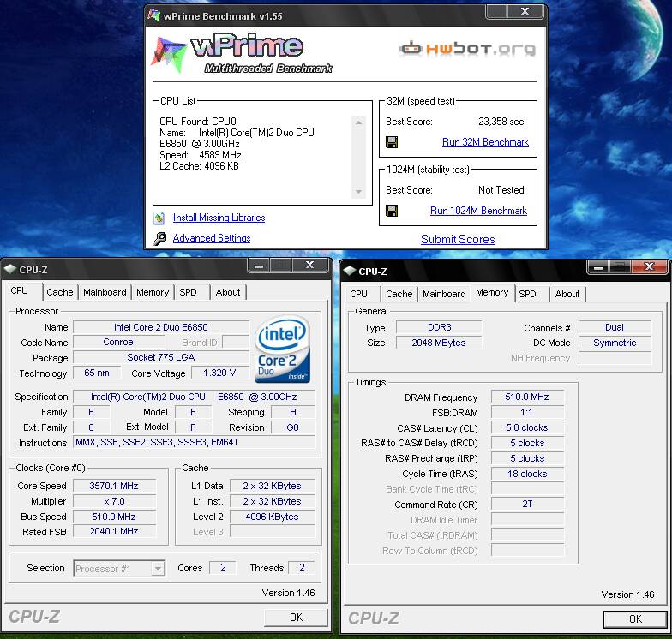The image size is (672, 639).
Task: Click the FSB:DRAM ratio 1:1
Action: click(x=527, y=412)
